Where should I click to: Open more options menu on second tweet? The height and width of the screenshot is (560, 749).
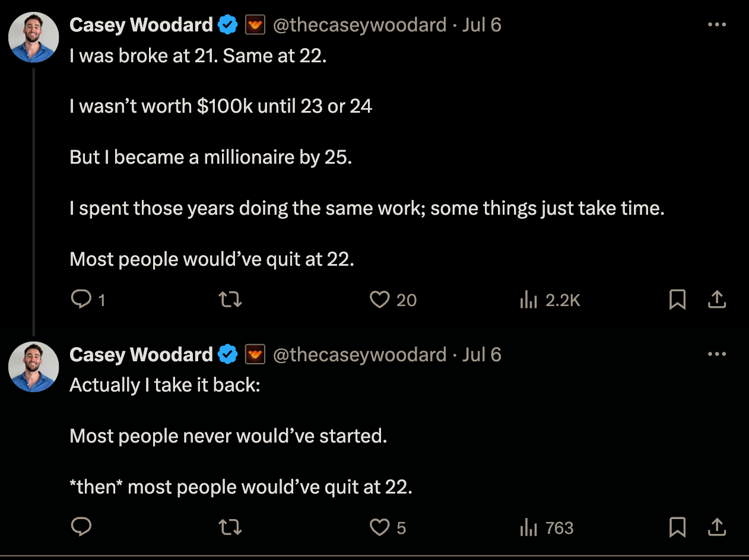[x=718, y=353]
